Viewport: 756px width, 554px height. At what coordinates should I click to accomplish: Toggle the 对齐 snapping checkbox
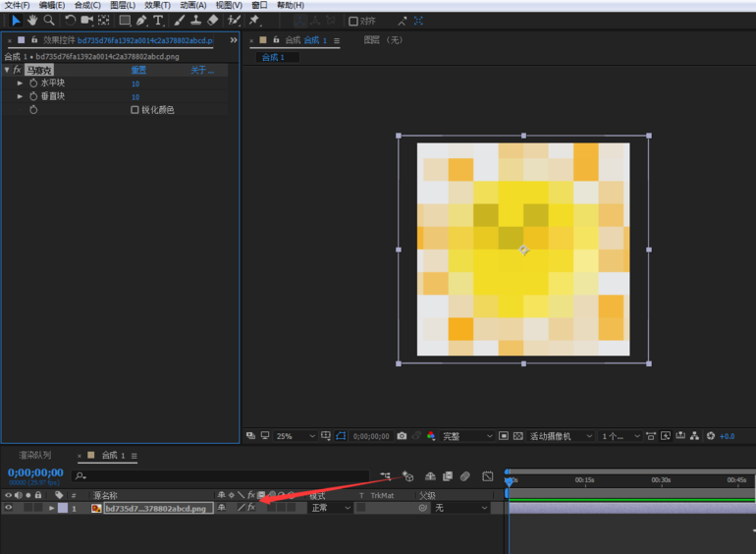point(353,22)
